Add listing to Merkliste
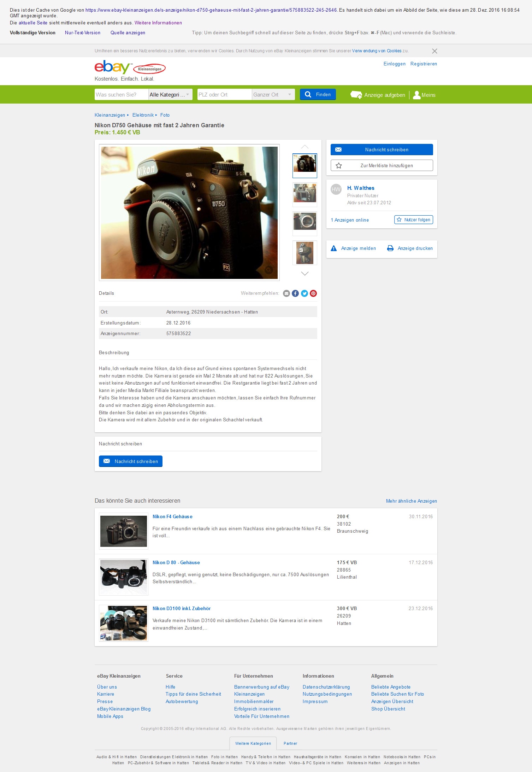This screenshot has height=772, width=532. pyautogui.click(x=382, y=165)
